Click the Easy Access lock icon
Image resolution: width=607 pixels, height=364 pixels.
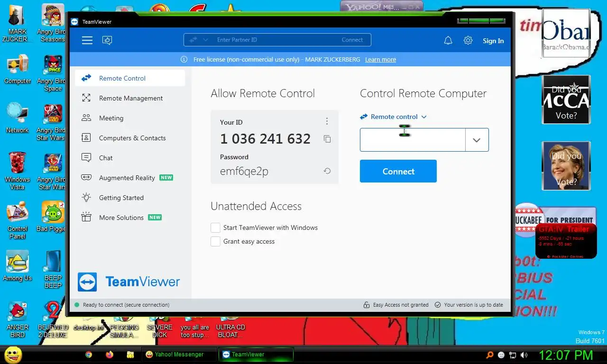367,305
